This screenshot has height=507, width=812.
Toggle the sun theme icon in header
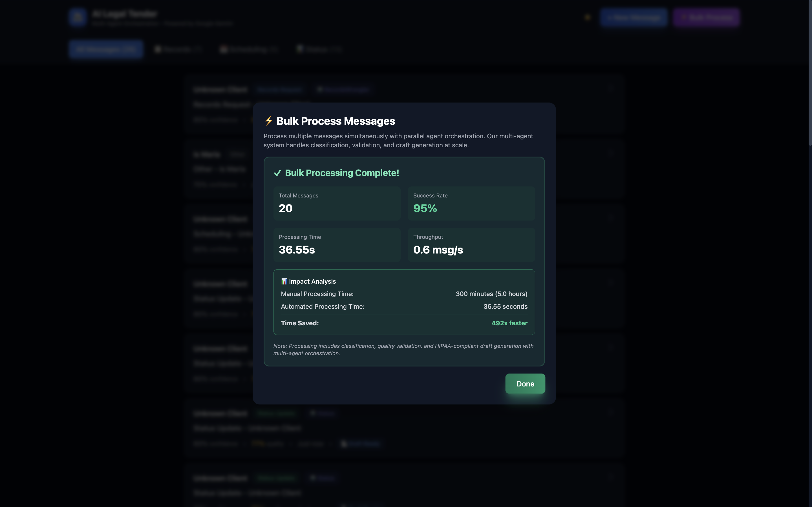[x=587, y=17]
